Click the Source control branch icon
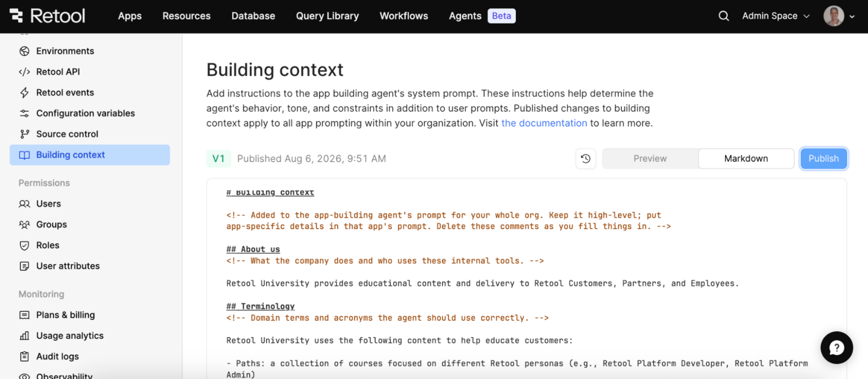Screen dimensions: 868x379 click(x=24, y=134)
